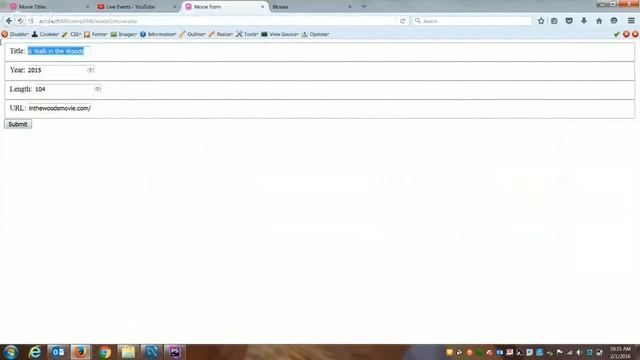Show bookmarks list icon
Viewport: 640px width, 360px height.
554,21
